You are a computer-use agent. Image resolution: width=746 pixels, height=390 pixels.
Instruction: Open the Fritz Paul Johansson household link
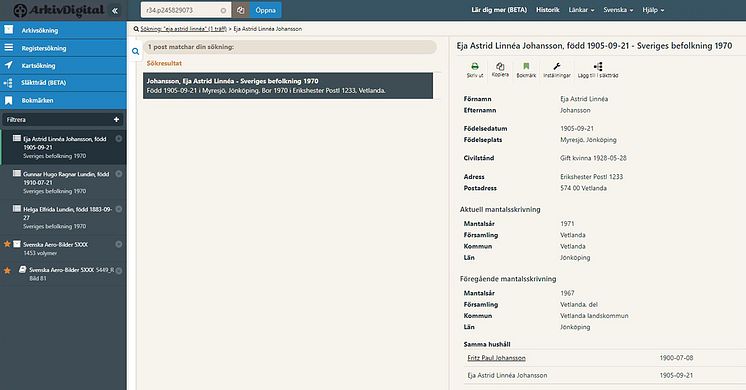[496, 358]
